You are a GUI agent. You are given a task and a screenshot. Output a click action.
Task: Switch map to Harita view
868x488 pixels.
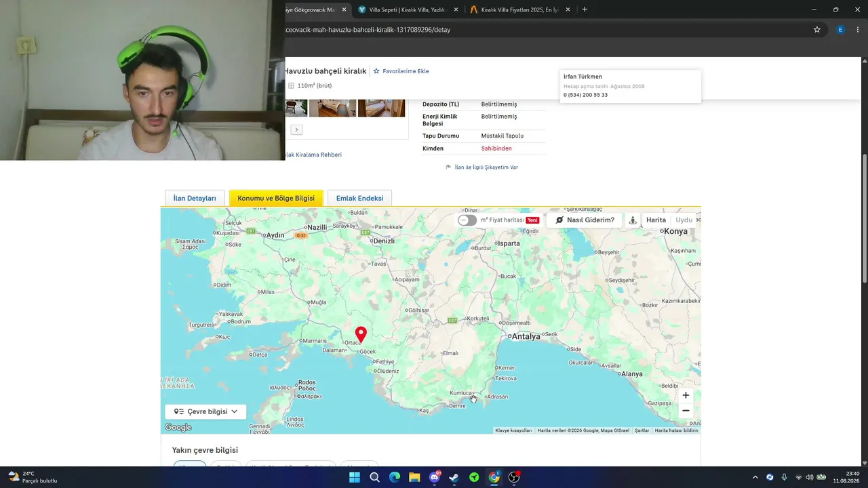[656, 220]
